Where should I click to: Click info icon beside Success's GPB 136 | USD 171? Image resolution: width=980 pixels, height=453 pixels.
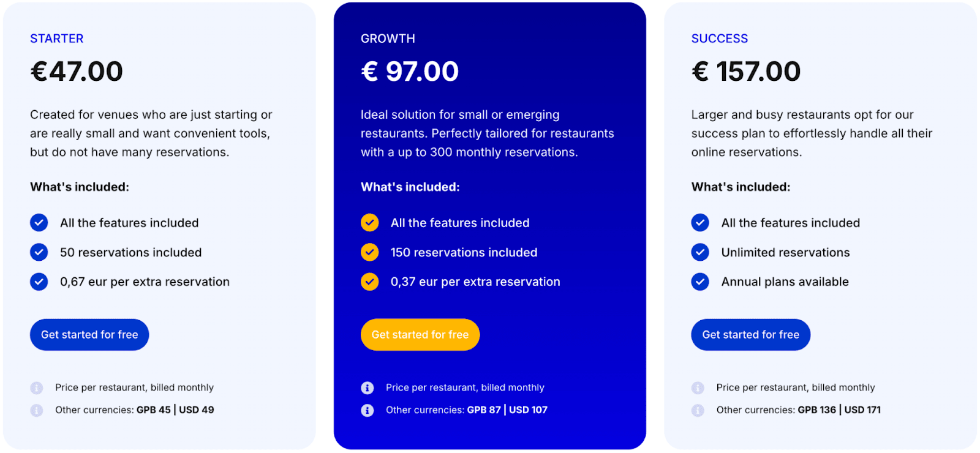click(x=698, y=411)
